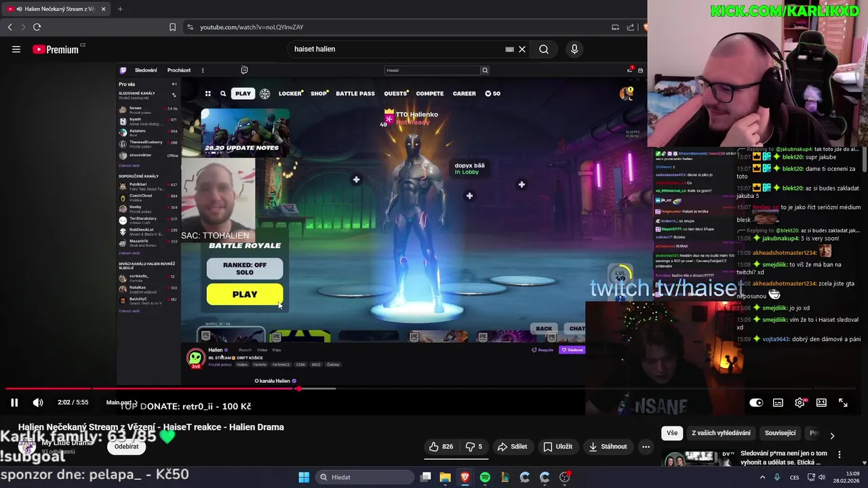Bookmark this page in the address bar
868x488 pixels.
(x=172, y=27)
